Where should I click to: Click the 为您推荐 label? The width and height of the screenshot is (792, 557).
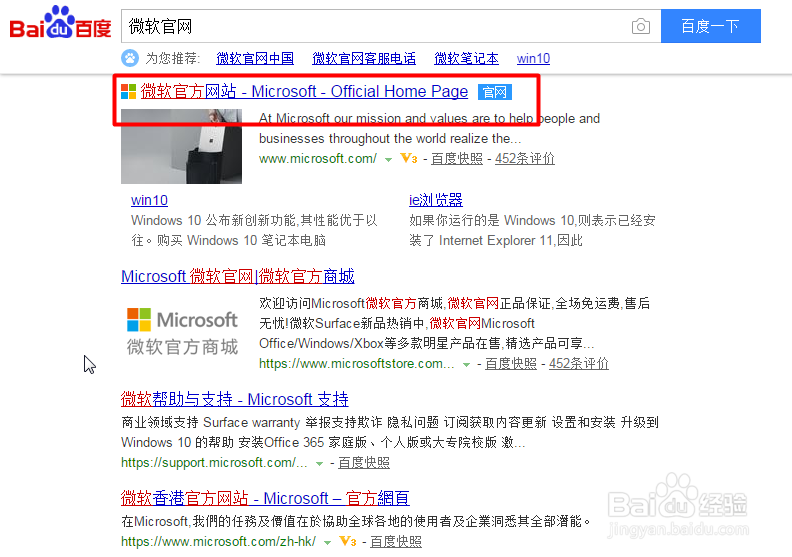click(x=172, y=59)
